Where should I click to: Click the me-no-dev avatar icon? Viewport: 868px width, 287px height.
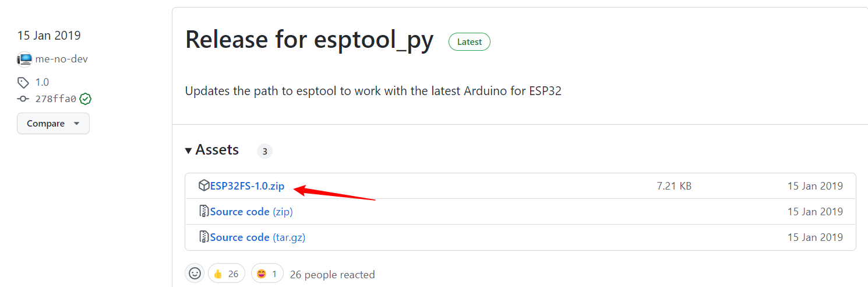pos(24,59)
